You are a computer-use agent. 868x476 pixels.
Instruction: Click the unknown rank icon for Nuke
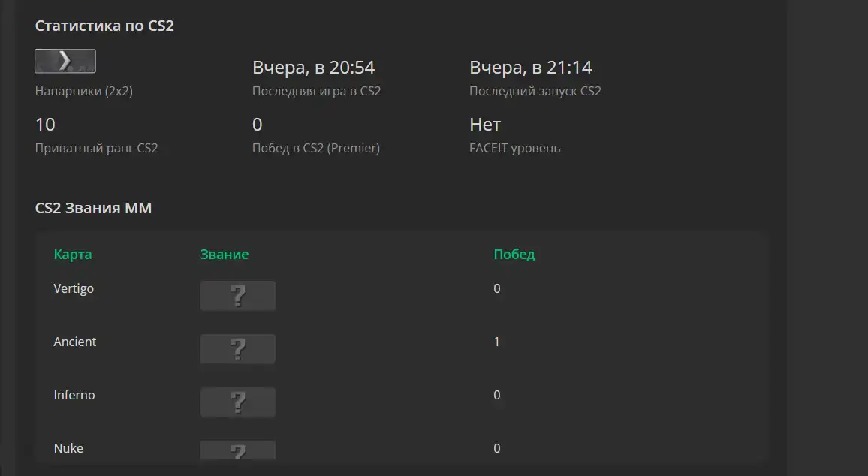pos(237,450)
